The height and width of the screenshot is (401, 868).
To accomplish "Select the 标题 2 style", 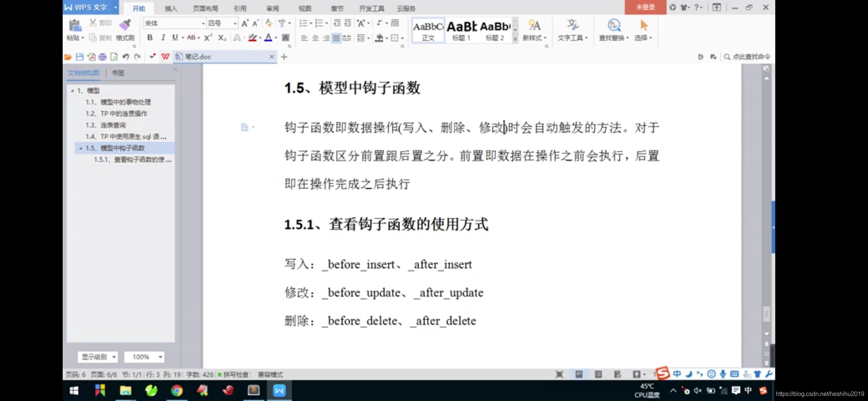I will [x=495, y=30].
